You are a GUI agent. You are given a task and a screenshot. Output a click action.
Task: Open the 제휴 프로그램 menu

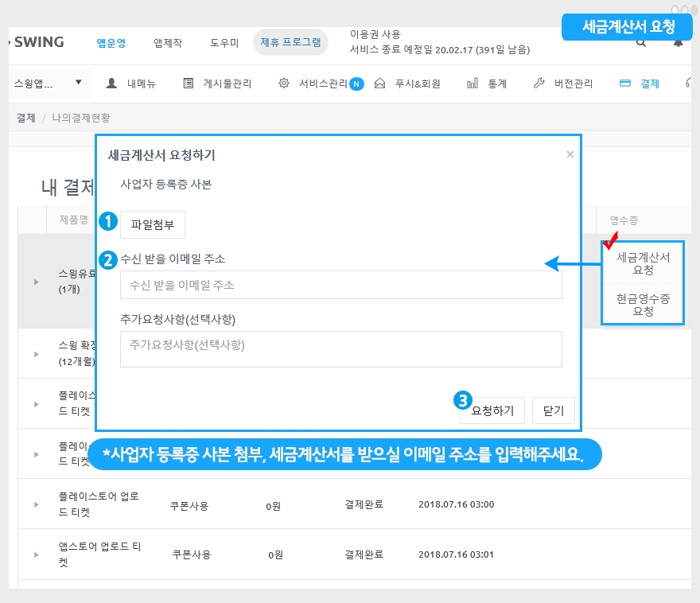(x=290, y=43)
